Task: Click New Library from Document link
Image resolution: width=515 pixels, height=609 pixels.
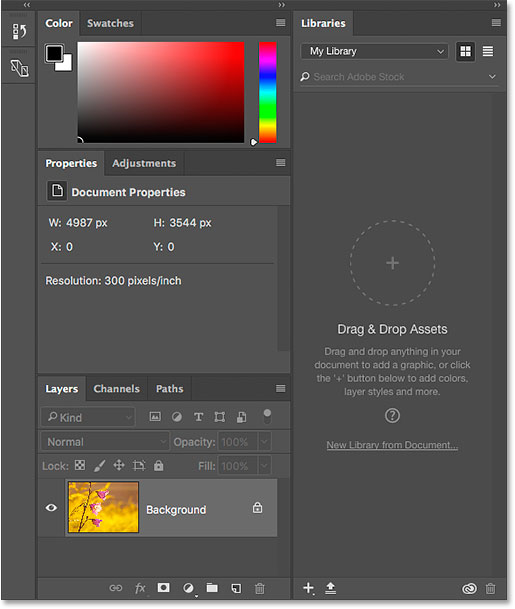Action: point(392,445)
